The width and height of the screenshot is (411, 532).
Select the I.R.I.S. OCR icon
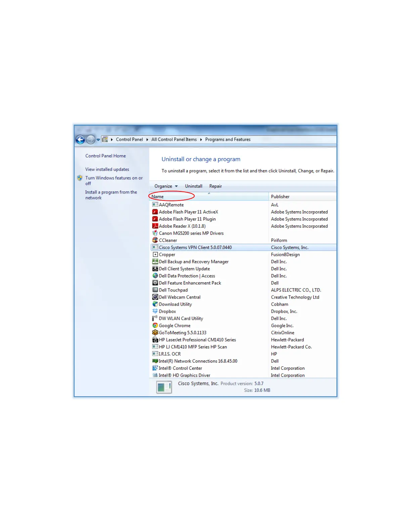(x=155, y=354)
